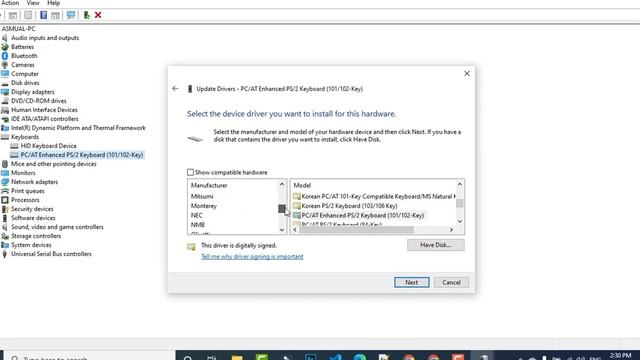Click the Model list horizontal scrollbar thumb

point(356,230)
